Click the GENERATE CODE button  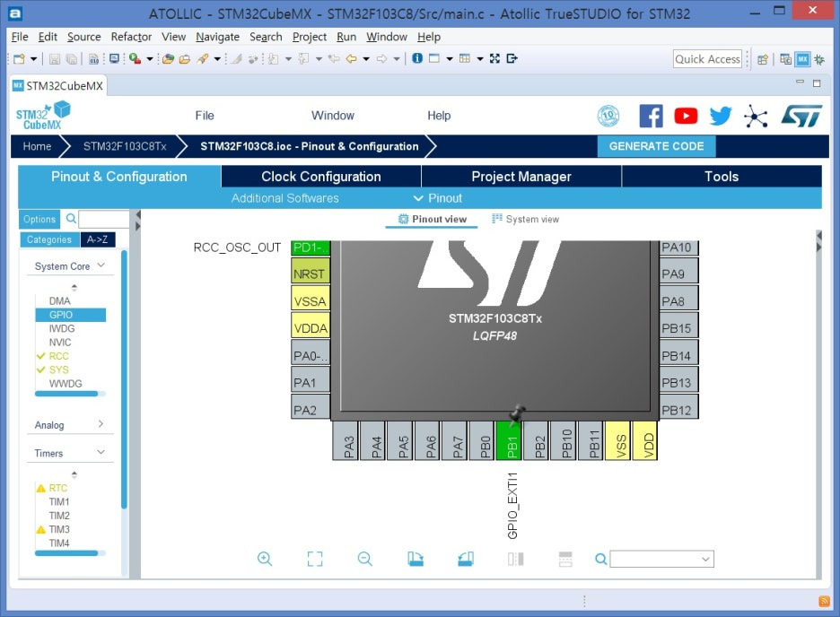point(656,146)
